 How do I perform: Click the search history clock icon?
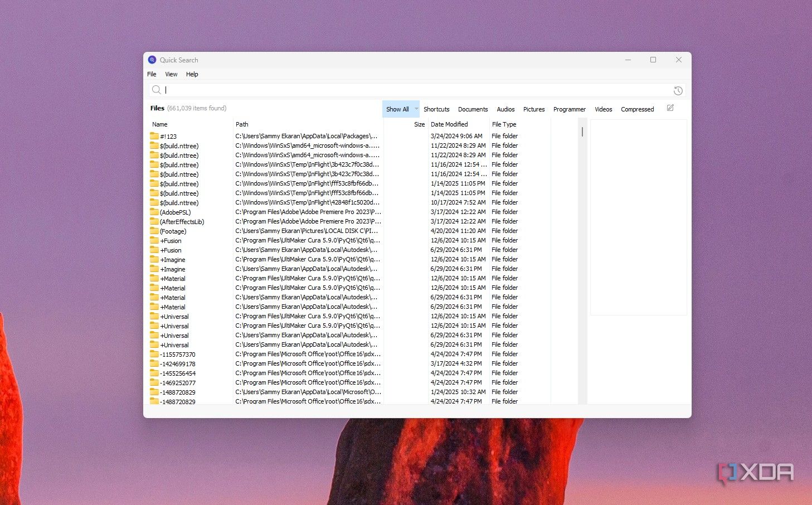click(678, 90)
